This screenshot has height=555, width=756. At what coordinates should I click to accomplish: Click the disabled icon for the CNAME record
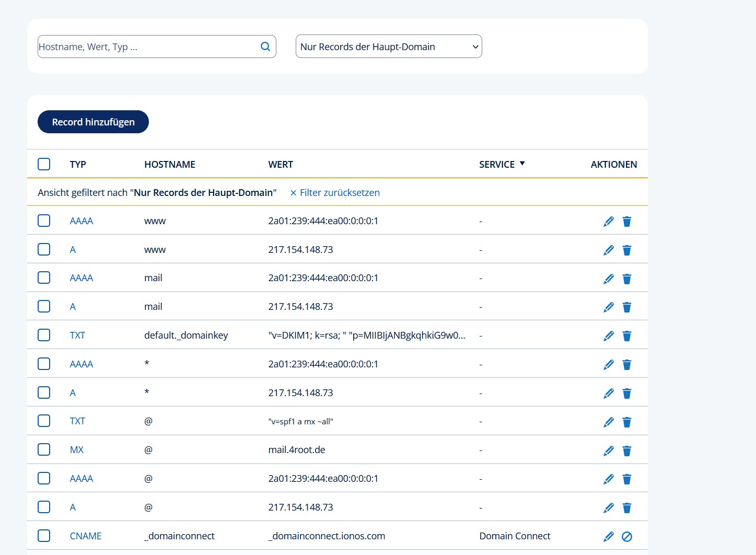pos(627,537)
